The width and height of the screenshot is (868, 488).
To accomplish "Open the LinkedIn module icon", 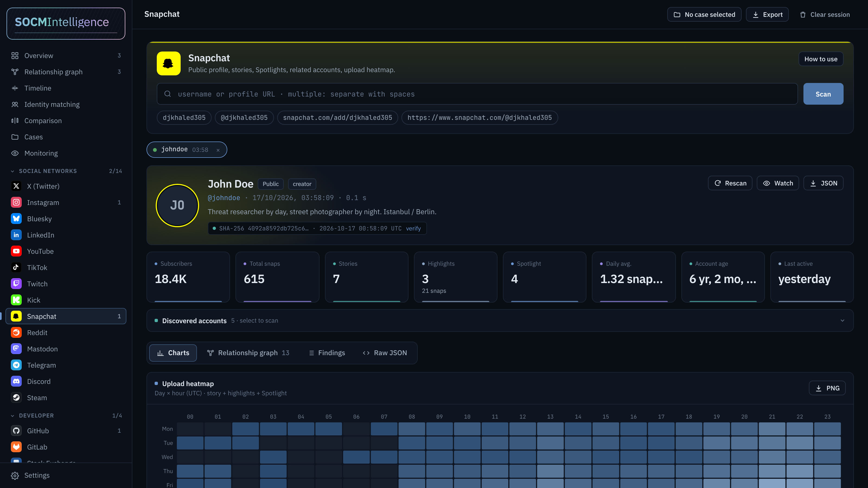I will pyautogui.click(x=16, y=235).
